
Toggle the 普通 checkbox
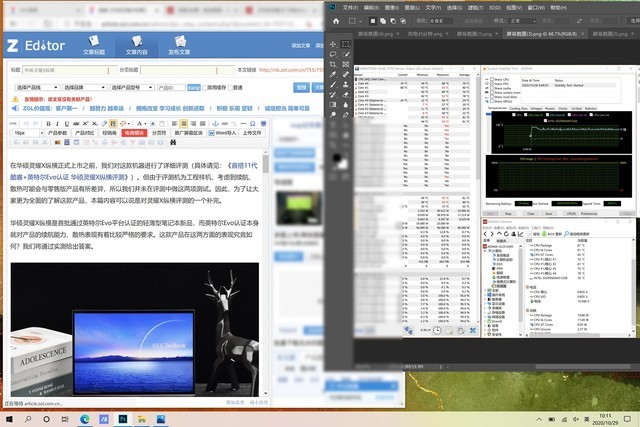click(230, 88)
